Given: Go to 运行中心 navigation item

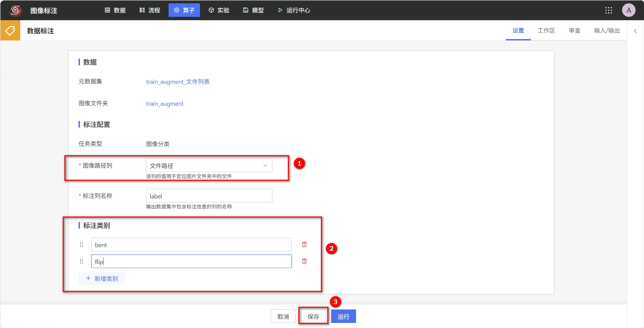Looking at the screenshot, I should click(x=294, y=10).
